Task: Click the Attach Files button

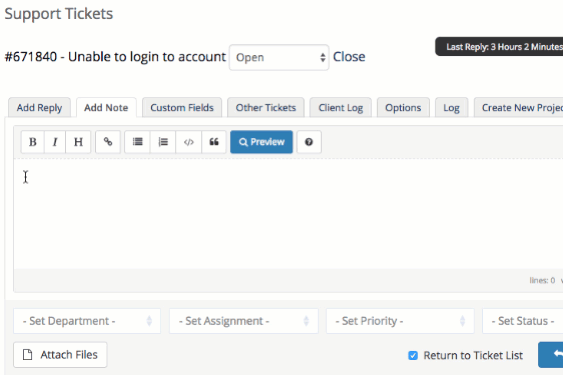Action: tap(60, 355)
